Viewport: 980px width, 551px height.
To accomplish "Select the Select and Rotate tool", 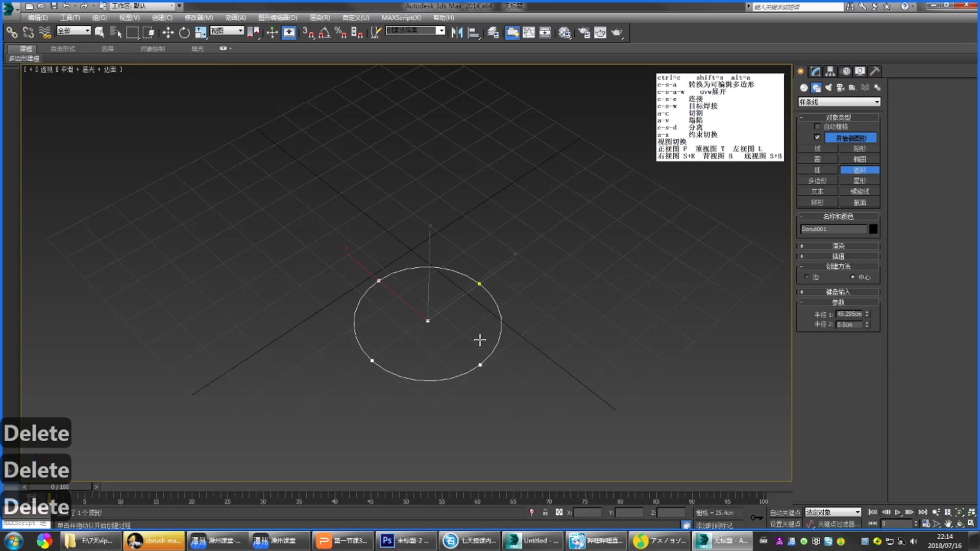I will pos(184,32).
